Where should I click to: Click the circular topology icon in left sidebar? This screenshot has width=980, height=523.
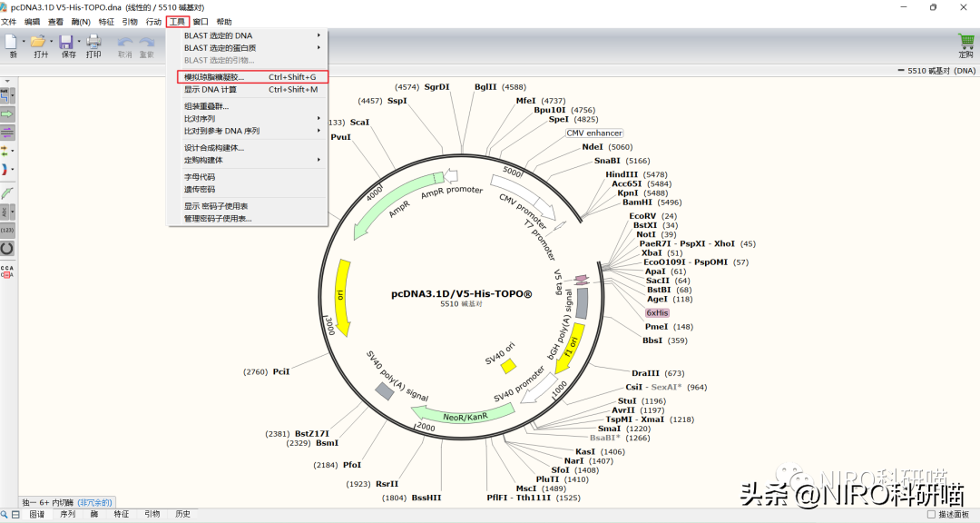click(7, 248)
